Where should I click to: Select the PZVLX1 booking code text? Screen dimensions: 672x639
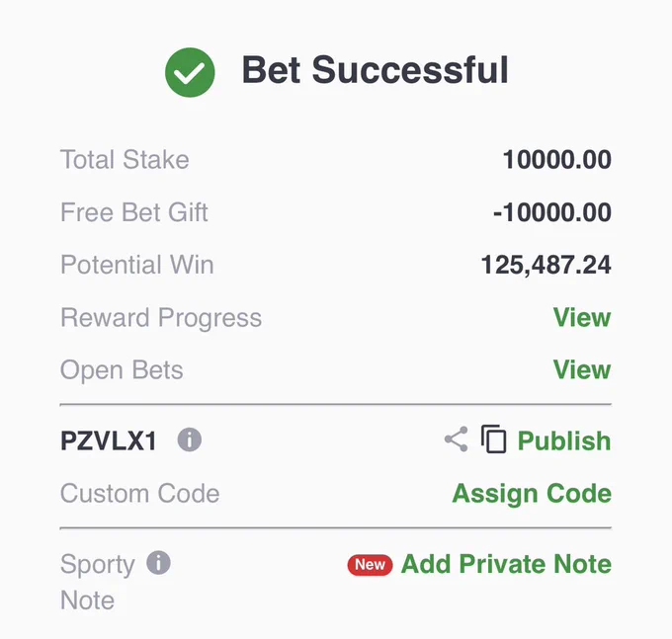click(109, 440)
